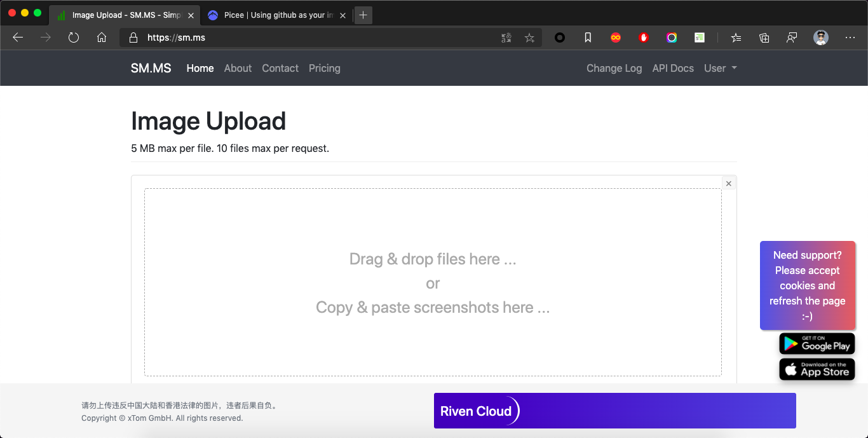Open the favorites list icon
The height and width of the screenshot is (438, 868).
click(x=736, y=38)
